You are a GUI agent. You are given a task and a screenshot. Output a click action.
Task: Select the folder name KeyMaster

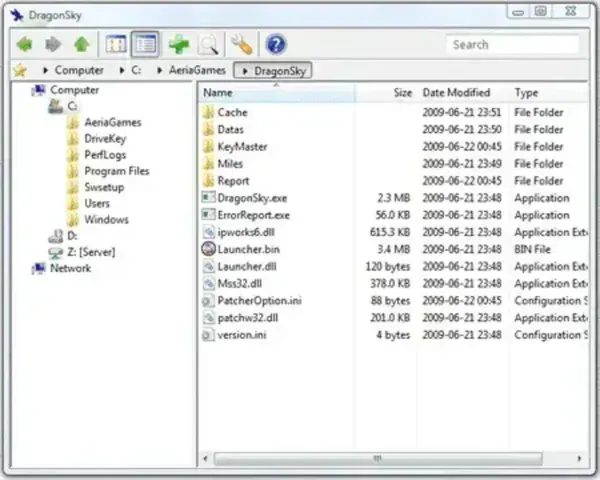point(242,147)
